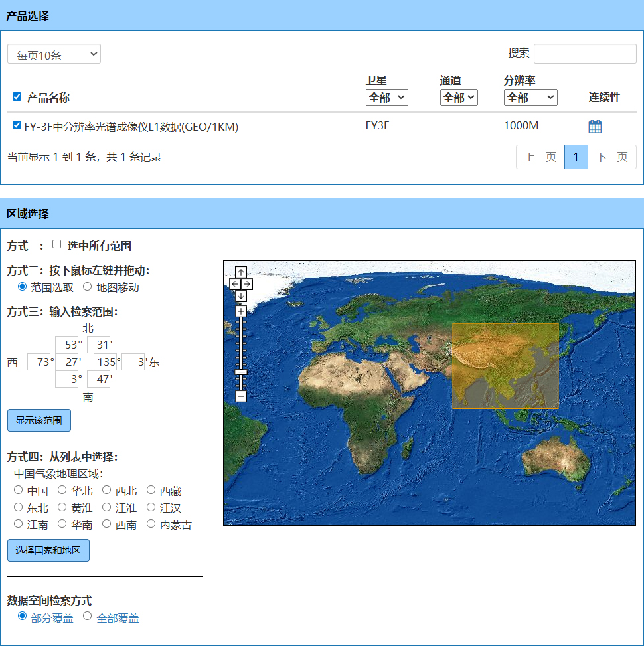
Task: Click the pan down arrow on map
Action: click(241, 295)
